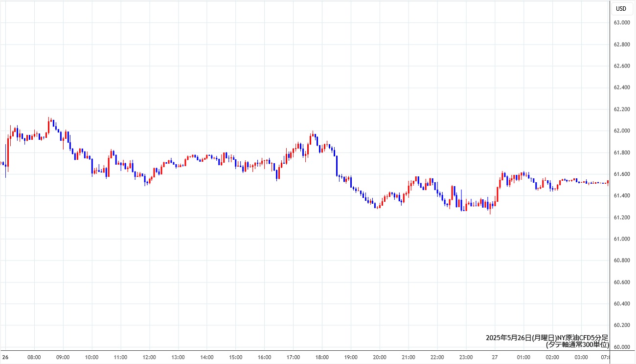Click the 10:00 time axis mark
This screenshot has height=364, width=636.
(x=92, y=357)
